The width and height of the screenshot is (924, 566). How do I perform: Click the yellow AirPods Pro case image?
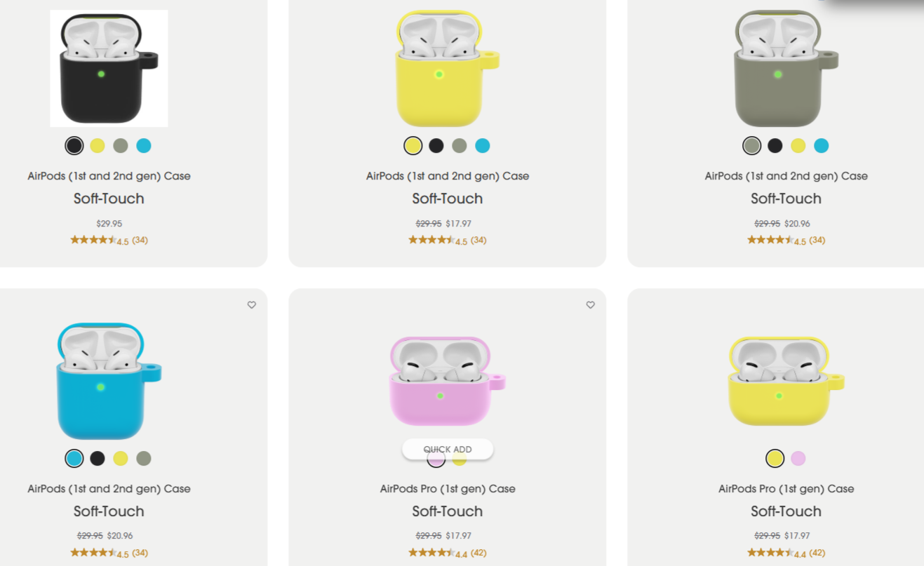786,381
